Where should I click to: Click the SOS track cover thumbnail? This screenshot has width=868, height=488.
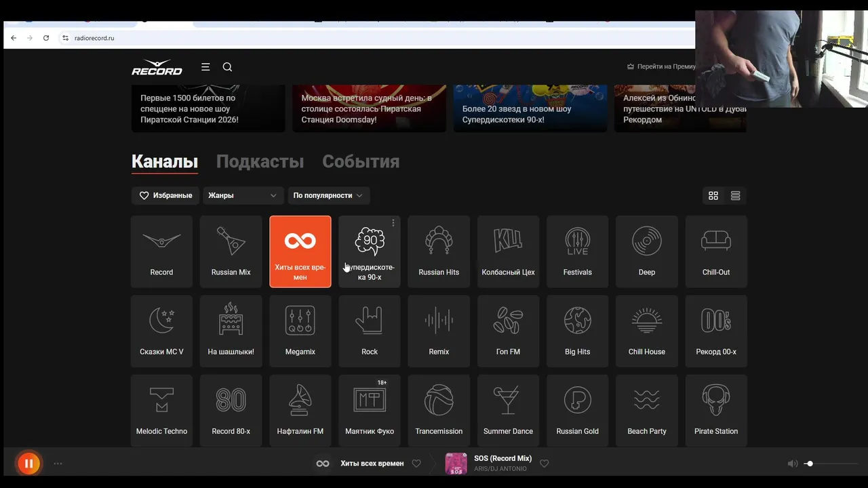pos(456,464)
